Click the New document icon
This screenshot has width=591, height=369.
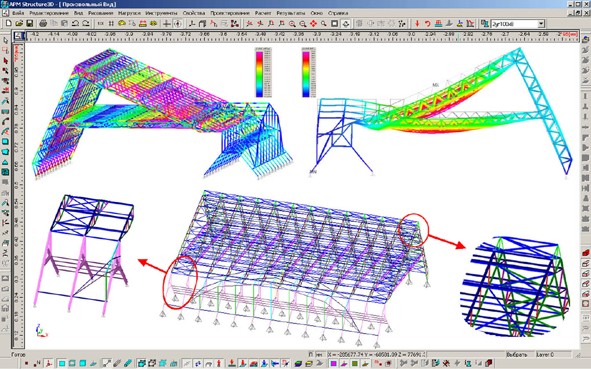click(x=8, y=23)
